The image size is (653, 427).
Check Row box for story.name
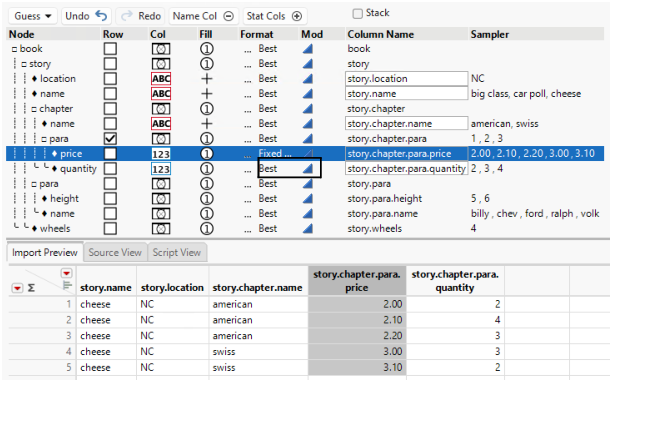coord(110,94)
